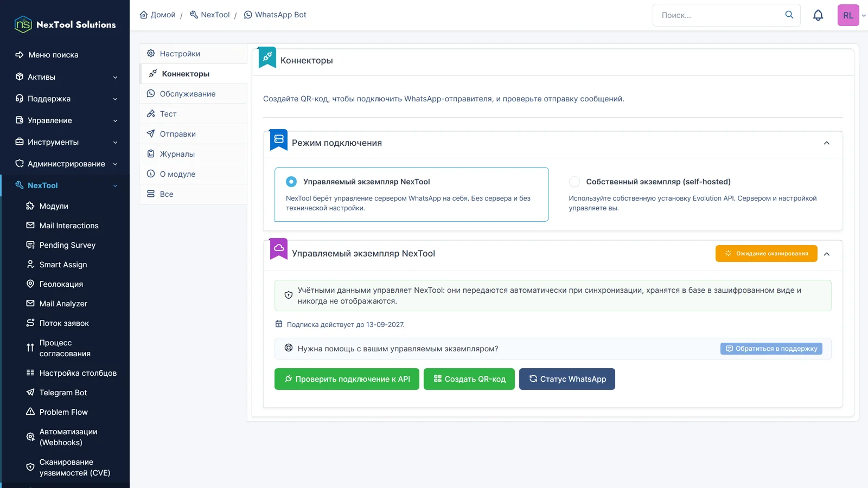The width and height of the screenshot is (868, 488).
Task: Click the lifebuoy help icon
Action: (289, 348)
